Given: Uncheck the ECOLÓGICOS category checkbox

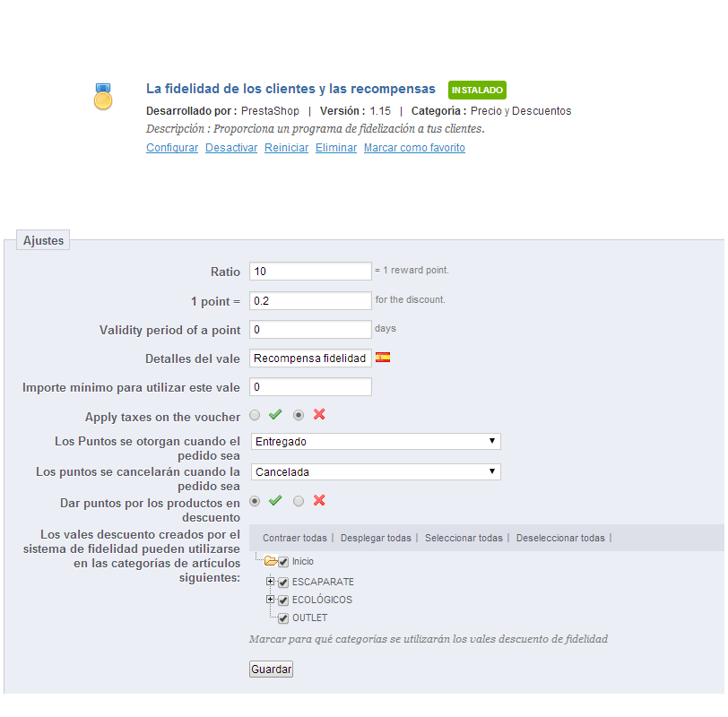Looking at the screenshot, I should coord(283,600).
